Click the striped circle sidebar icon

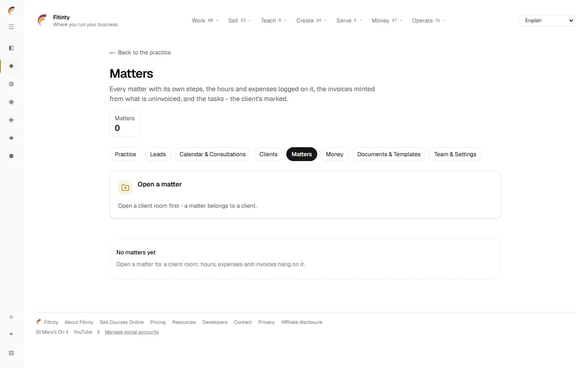[11, 84]
